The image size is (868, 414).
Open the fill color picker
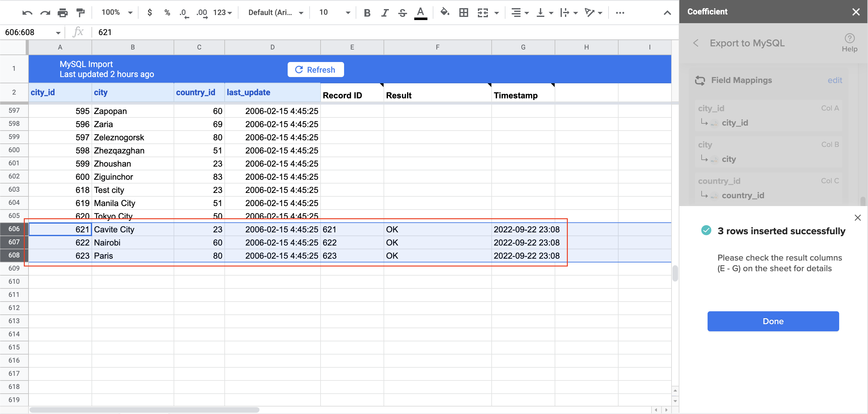445,13
